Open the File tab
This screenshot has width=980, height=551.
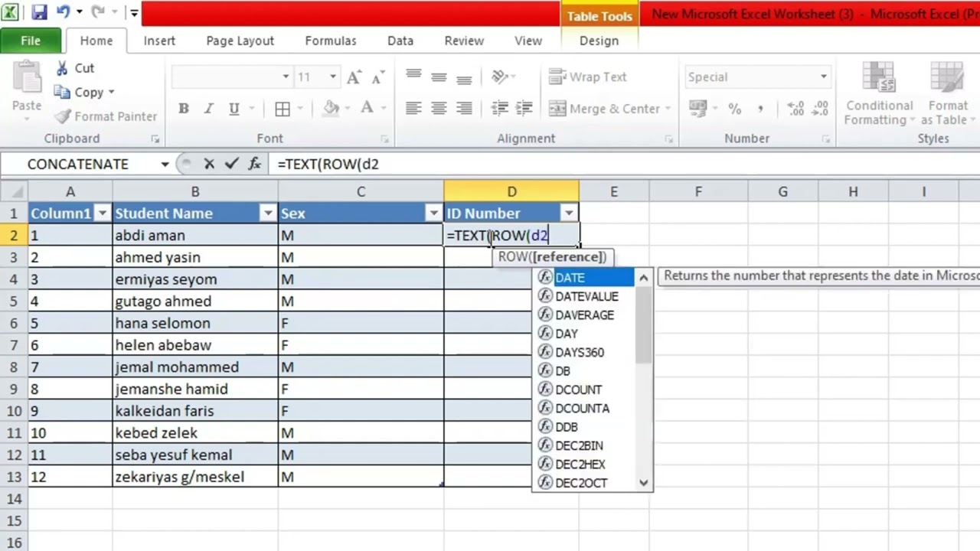point(31,41)
